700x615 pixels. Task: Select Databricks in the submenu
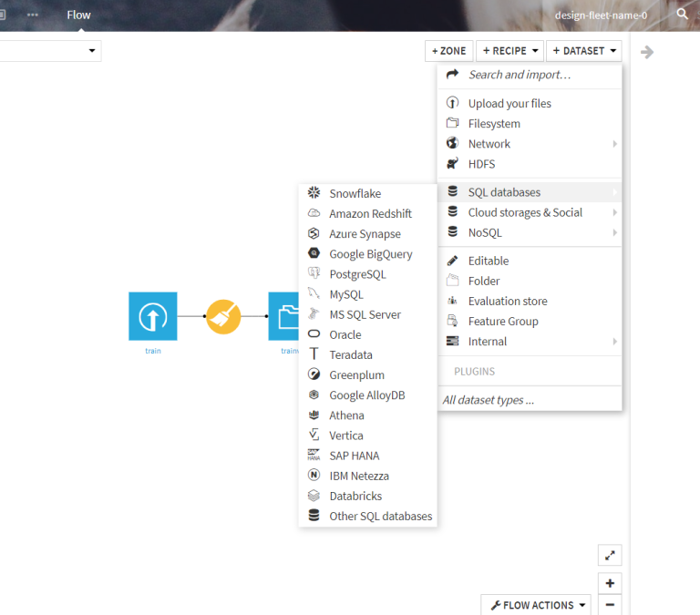(355, 496)
